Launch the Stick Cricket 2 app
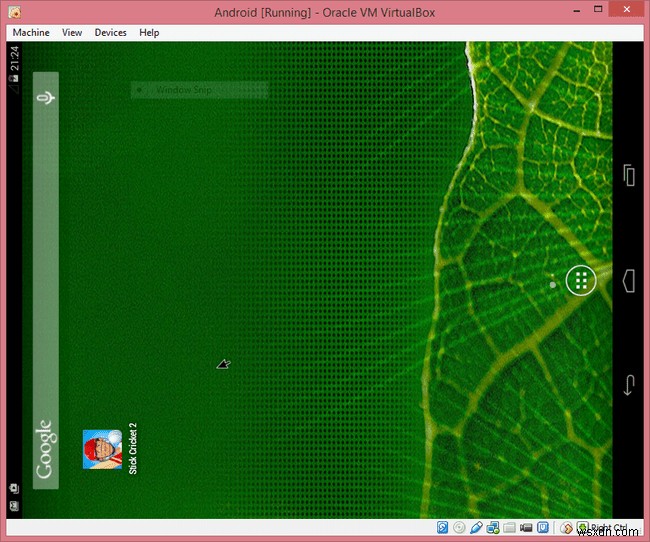The width and height of the screenshot is (650, 542). [102, 449]
